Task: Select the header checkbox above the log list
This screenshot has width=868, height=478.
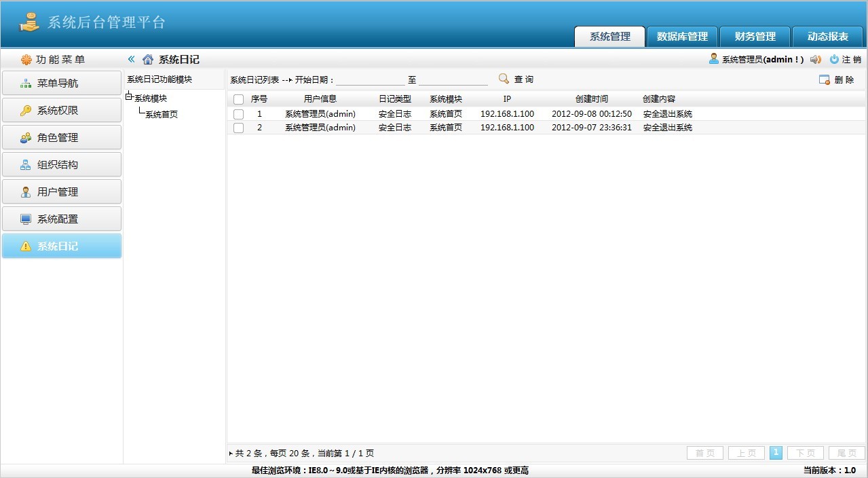Action: [238, 98]
